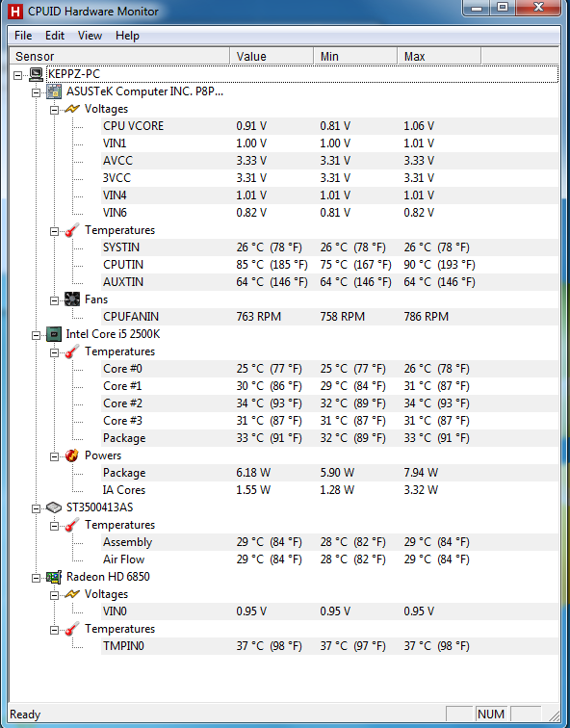Image resolution: width=570 pixels, height=728 pixels.
Task: Click the CPUID red H title icon
Action: [15, 12]
